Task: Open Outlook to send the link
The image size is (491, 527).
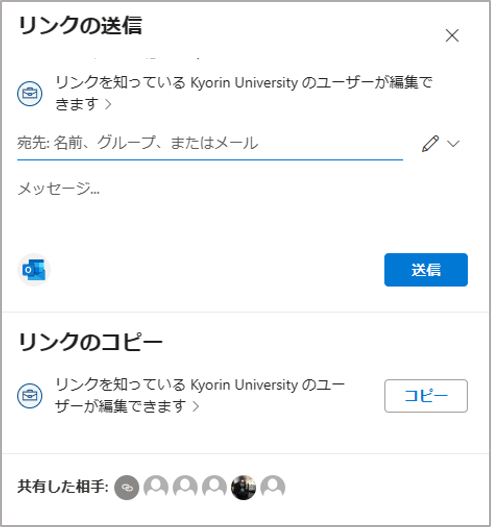Action: [34, 270]
